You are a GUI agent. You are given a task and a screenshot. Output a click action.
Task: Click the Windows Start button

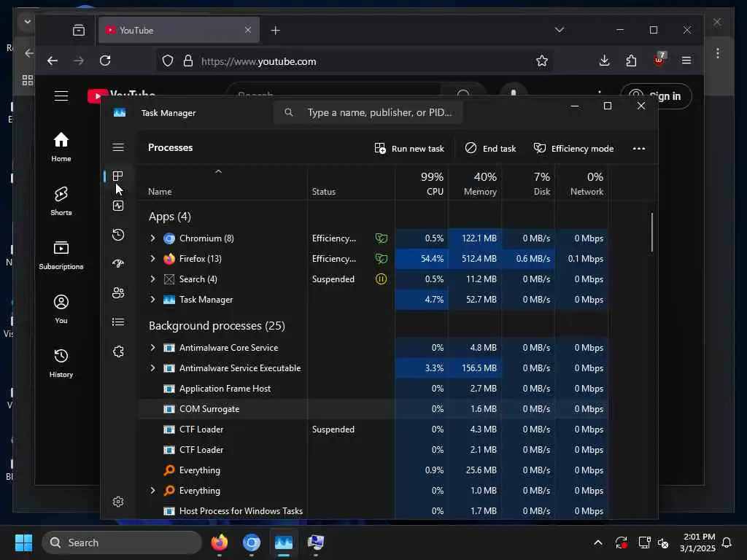pos(23,542)
